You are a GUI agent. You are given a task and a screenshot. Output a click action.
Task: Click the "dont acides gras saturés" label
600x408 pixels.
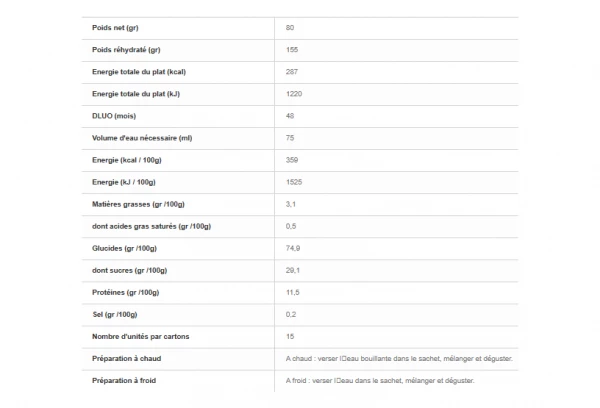[151, 226]
